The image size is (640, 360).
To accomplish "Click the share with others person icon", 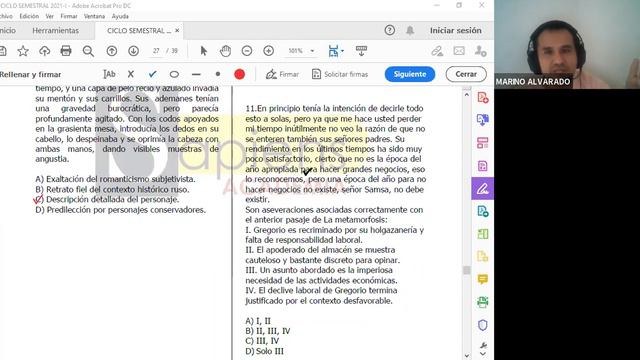I will point(480,51).
